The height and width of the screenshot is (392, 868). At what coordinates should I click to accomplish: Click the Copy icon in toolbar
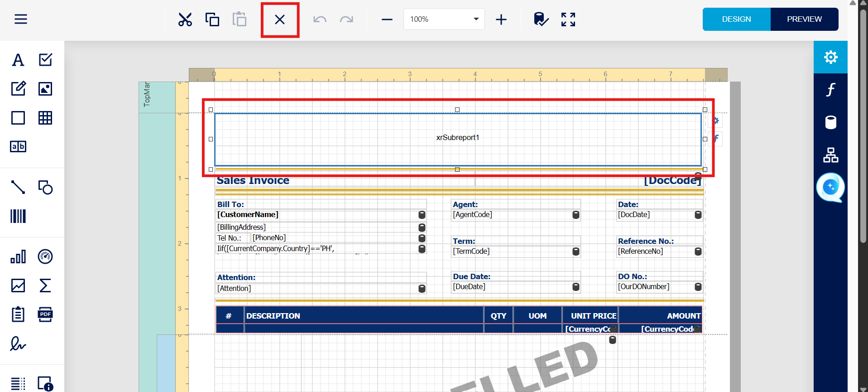[x=212, y=19]
